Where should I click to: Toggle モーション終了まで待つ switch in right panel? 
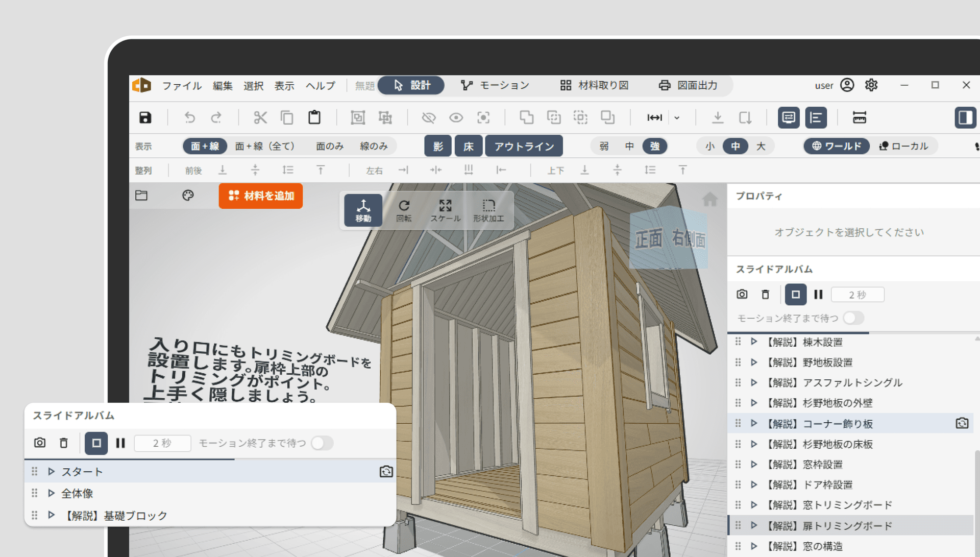(x=853, y=318)
